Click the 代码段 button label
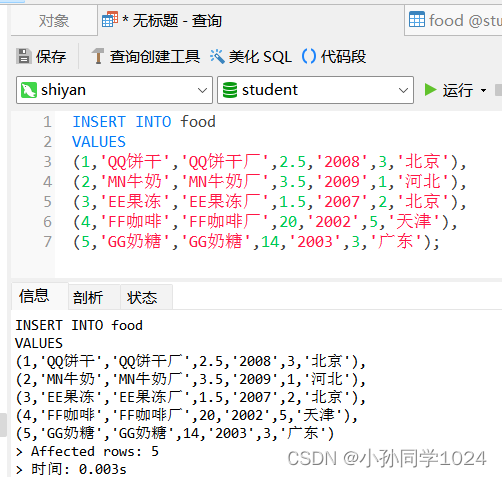 pyautogui.click(x=344, y=56)
